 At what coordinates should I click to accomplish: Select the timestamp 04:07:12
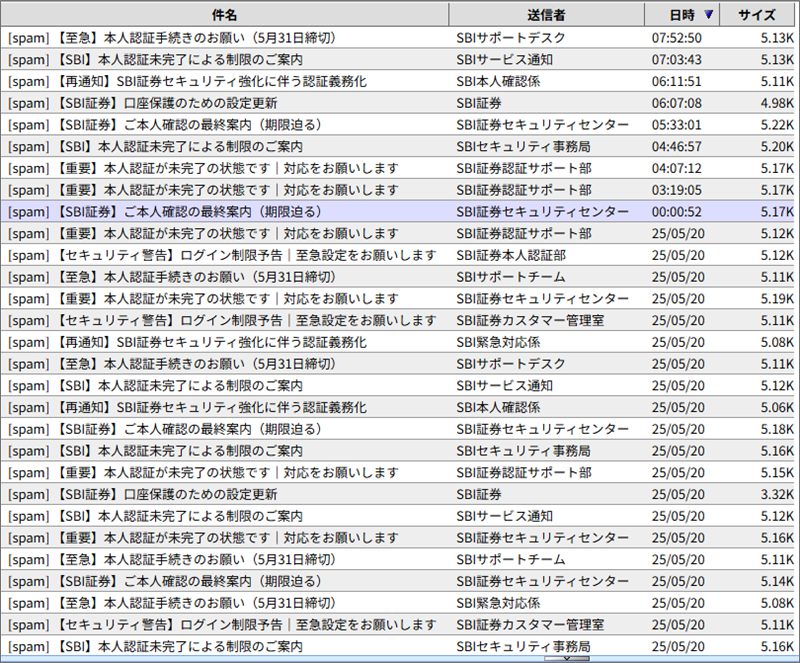(677, 168)
